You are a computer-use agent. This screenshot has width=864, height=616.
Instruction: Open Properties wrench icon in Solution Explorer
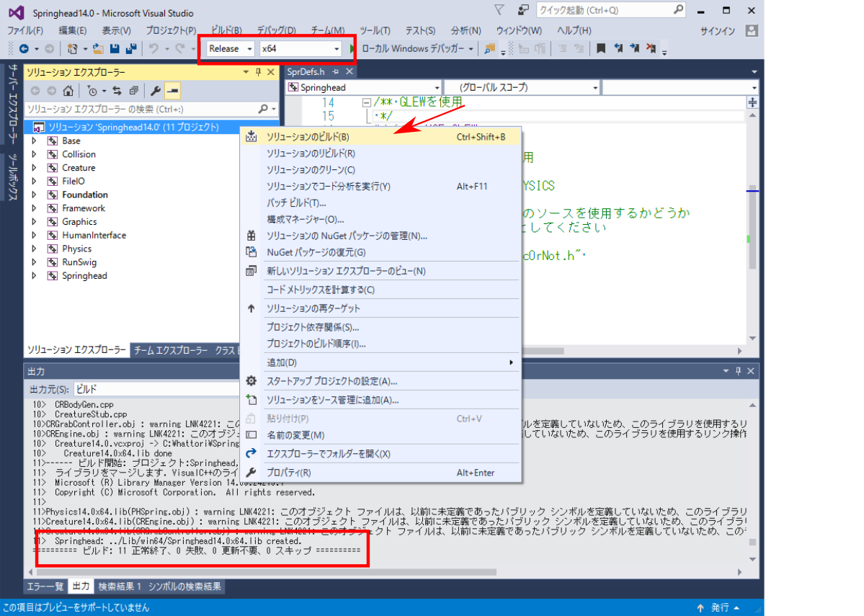(155, 91)
